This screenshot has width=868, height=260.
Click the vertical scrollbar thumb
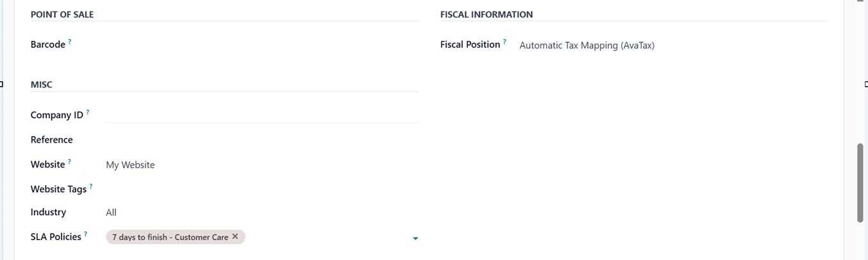(860, 183)
